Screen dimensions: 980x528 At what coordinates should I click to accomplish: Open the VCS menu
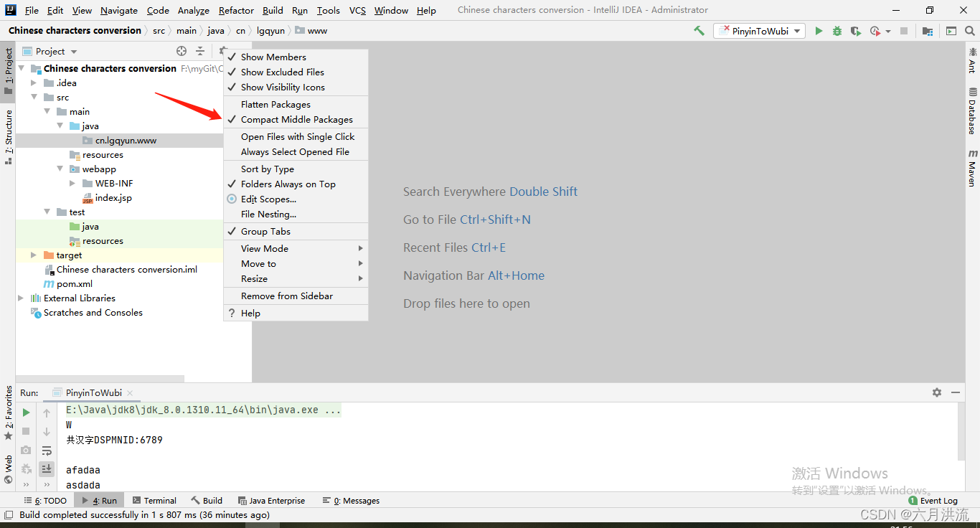pos(357,10)
